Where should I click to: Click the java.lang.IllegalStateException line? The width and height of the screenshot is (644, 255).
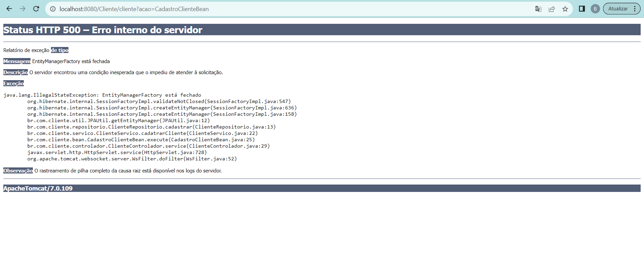(x=102, y=95)
